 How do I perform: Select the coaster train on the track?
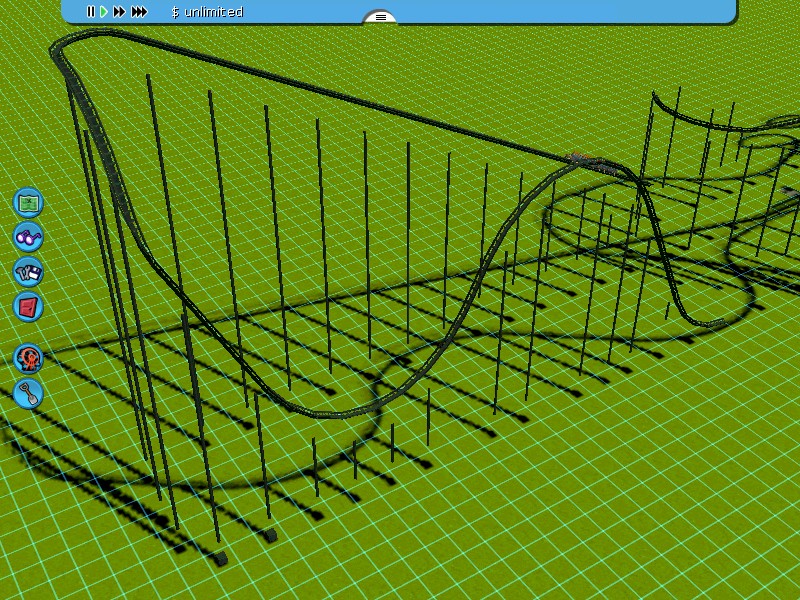(x=582, y=158)
